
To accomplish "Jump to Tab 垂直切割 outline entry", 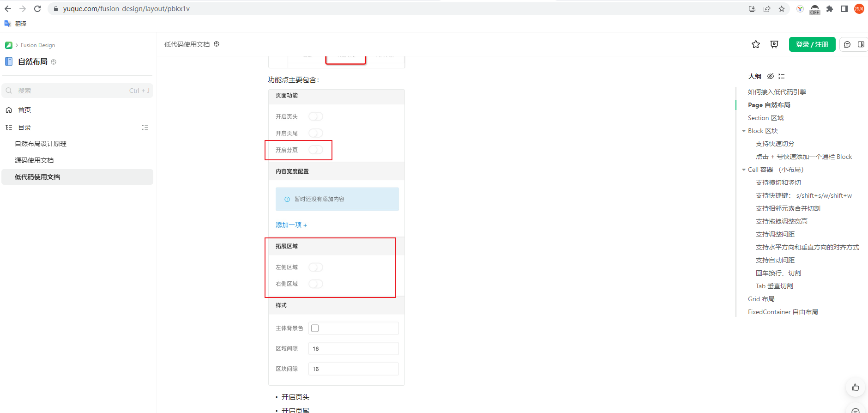I will (774, 286).
